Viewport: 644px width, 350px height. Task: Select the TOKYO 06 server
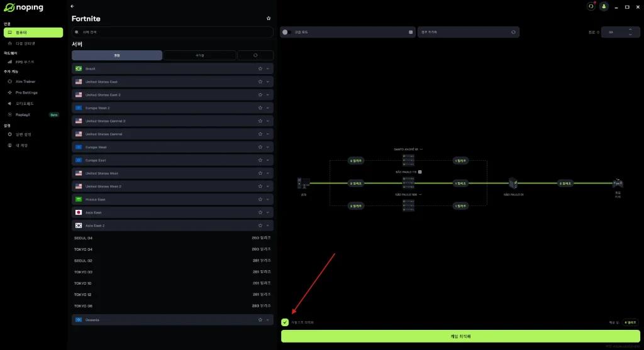pos(172,305)
